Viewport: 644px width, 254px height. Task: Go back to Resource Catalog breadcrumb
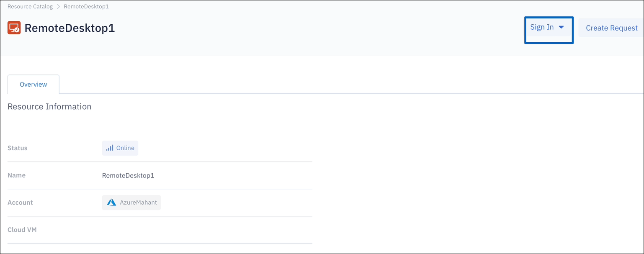tap(30, 7)
